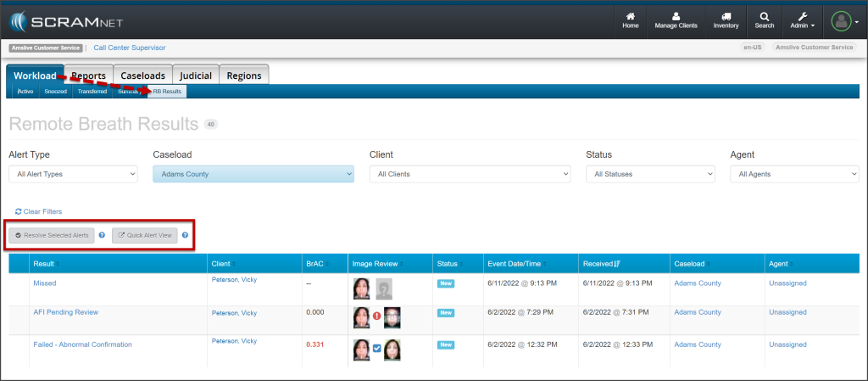Open the user profile avatar menu
Image resolution: width=868 pixels, height=381 pixels.
click(x=843, y=20)
